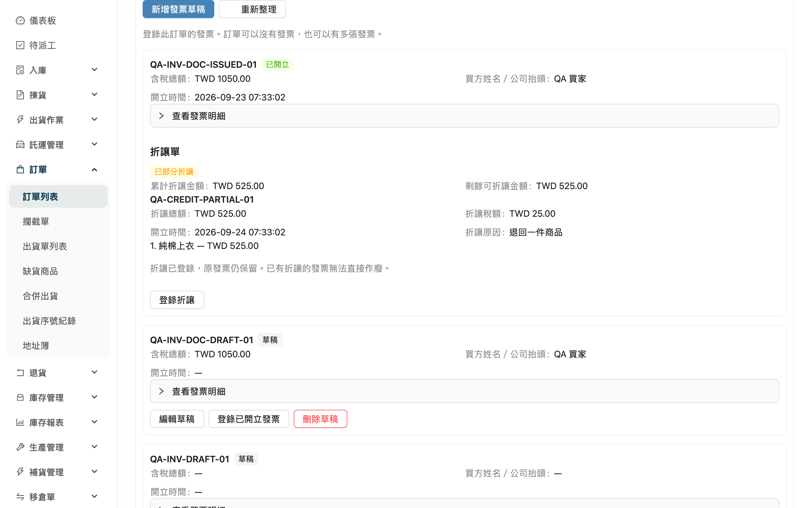Expand 查看發票明細 under QA-INV-DOC-DRAFT-01

(x=464, y=391)
